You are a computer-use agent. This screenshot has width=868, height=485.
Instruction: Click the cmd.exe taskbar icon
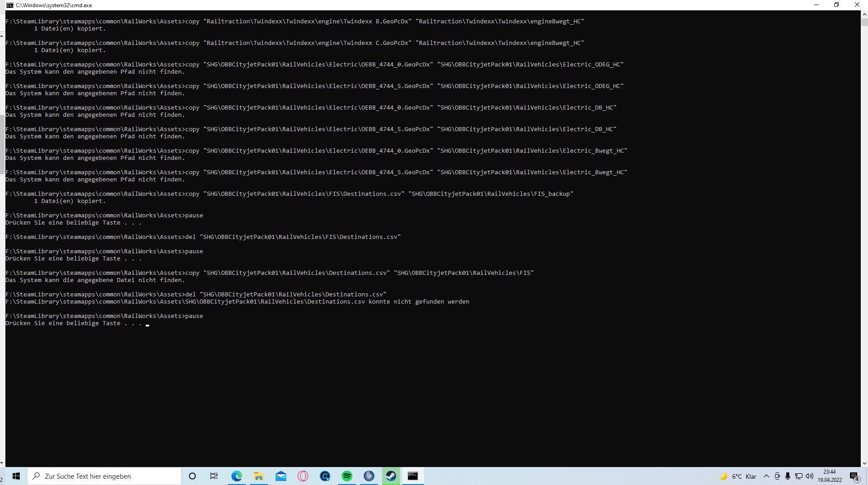[x=413, y=476]
